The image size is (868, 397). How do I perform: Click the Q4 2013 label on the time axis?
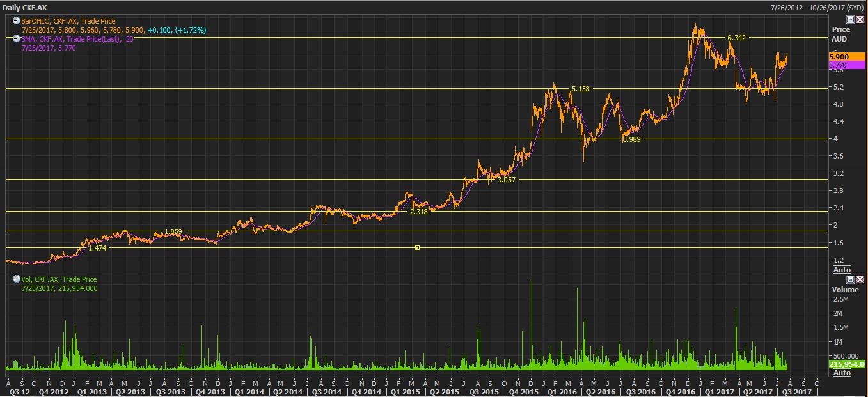click(x=210, y=391)
